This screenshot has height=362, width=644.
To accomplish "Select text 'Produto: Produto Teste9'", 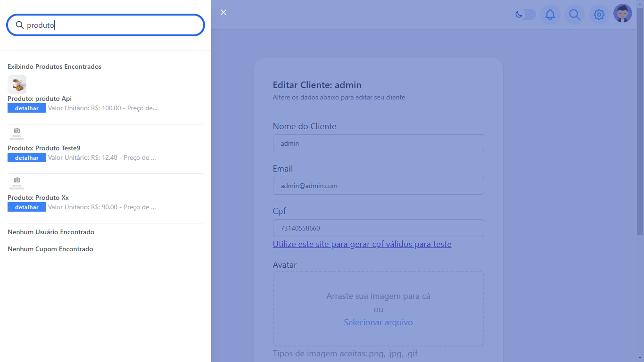I will point(44,148).
